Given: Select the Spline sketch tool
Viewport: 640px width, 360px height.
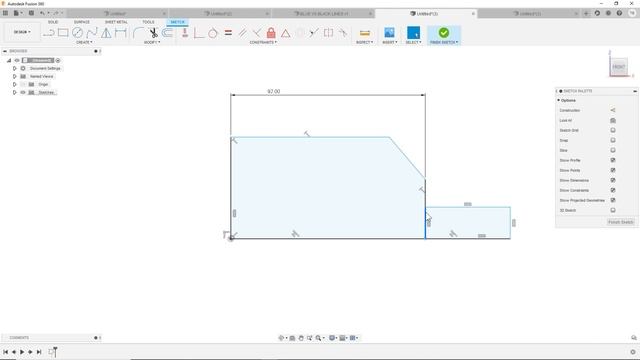Looking at the screenshot, I should [92, 33].
